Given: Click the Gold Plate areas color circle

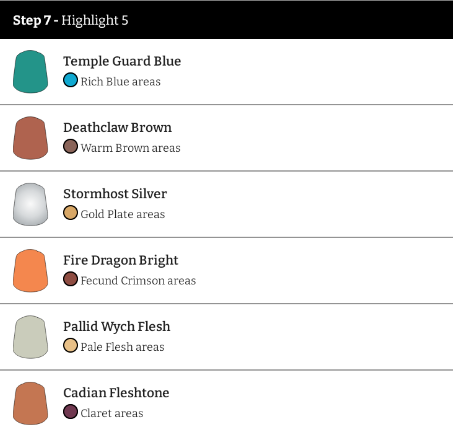Looking at the screenshot, I should pos(70,213).
